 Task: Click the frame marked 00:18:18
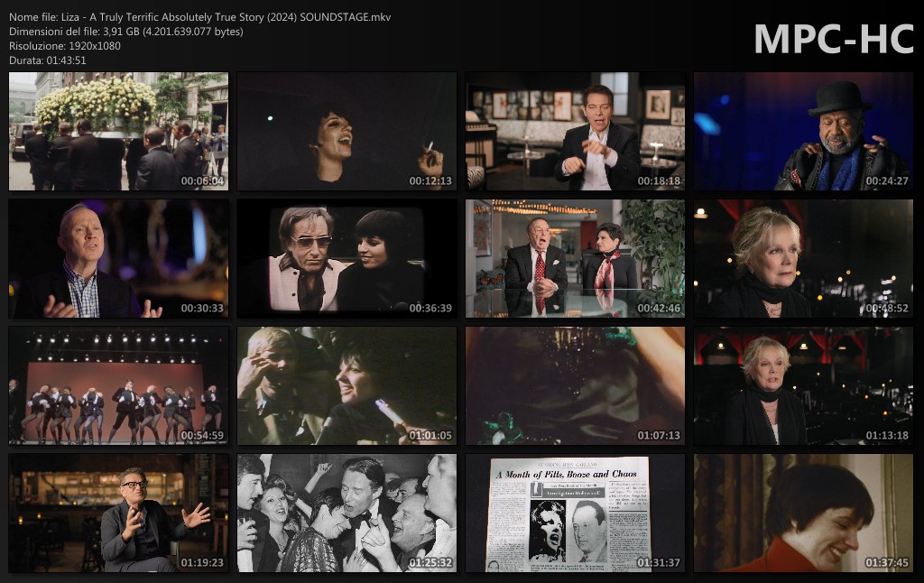click(575, 132)
